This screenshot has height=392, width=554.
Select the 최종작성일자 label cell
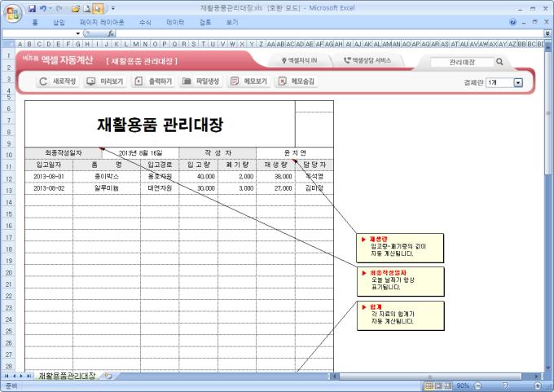(x=64, y=153)
